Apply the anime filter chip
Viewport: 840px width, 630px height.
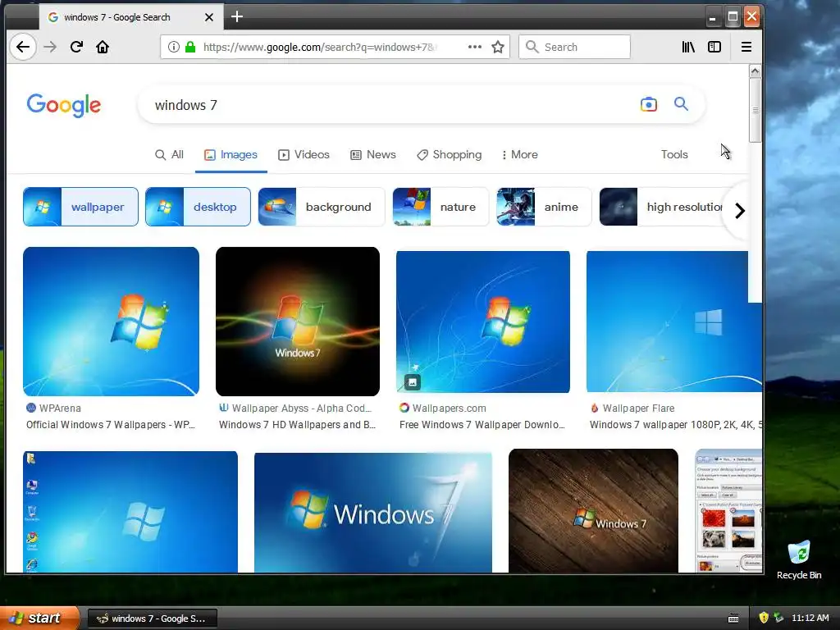[x=544, y=207]
